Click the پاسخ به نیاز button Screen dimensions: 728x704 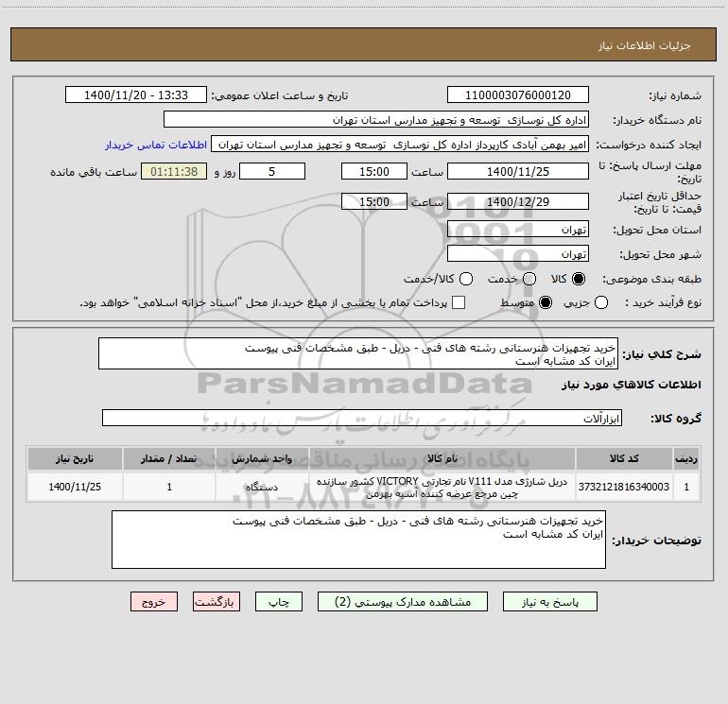550,602
